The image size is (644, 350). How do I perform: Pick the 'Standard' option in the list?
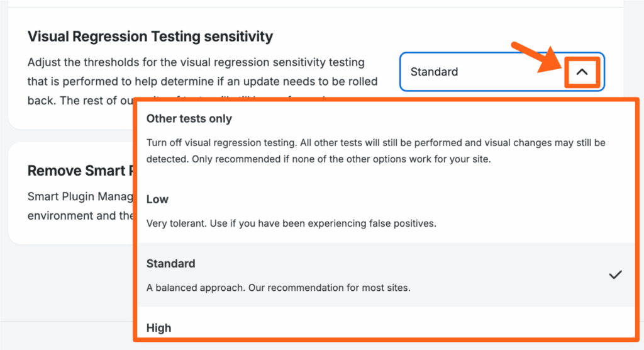171,263
